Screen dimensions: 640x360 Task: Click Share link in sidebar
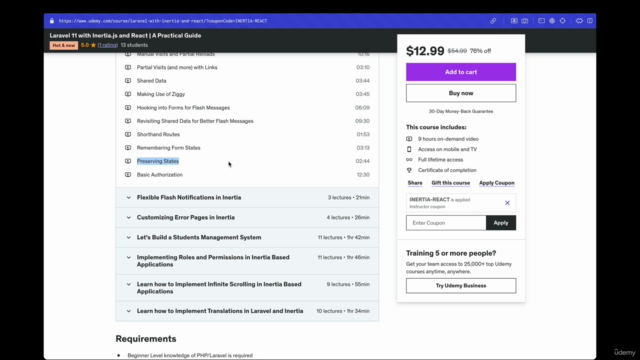pyautogui.click(x=415, y=183)
